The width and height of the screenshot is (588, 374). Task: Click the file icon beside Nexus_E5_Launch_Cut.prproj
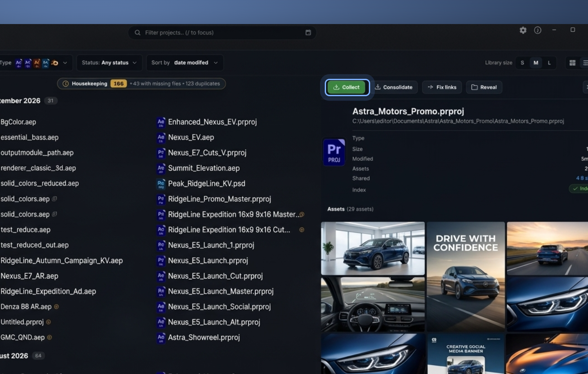161,276
